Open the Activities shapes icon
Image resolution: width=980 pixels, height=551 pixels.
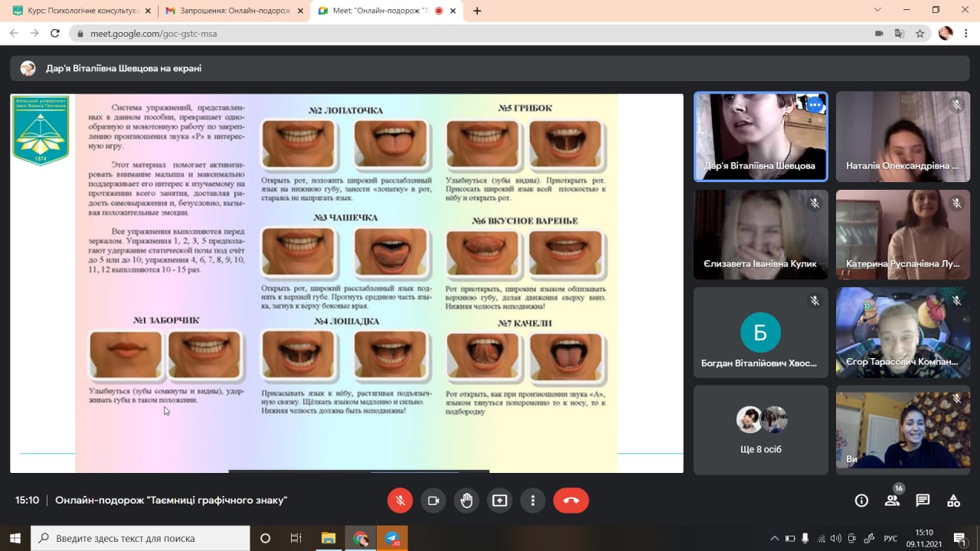[953, 500]
